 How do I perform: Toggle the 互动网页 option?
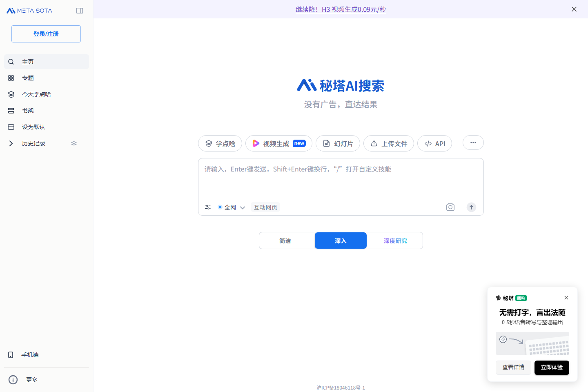[265, 207]
